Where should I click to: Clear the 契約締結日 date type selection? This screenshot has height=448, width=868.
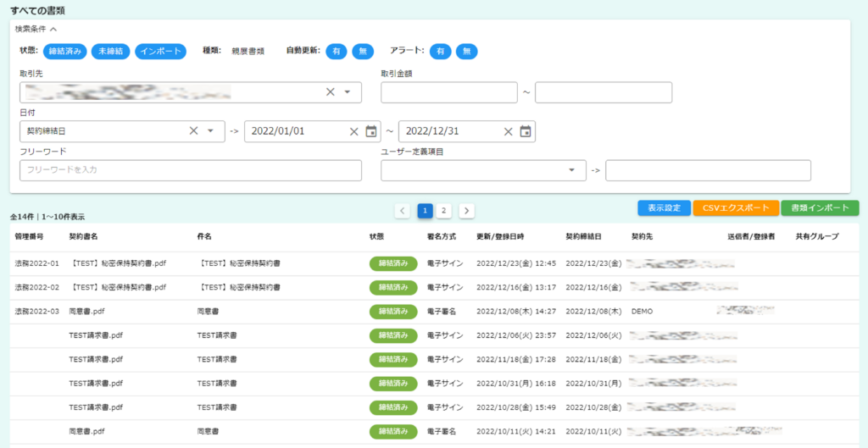click(193, 131)
